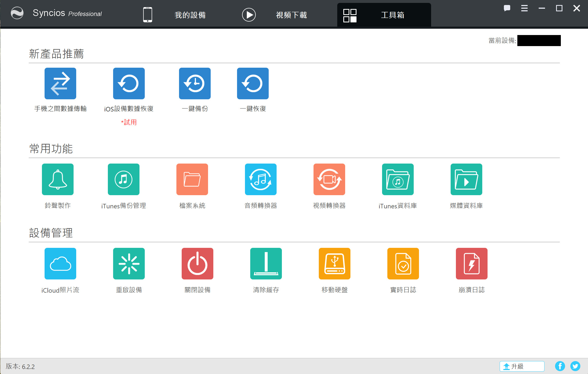Image resolution: width=588 pixels, height=374 pixels.
Task: Open the 一鍵恢復 one-click restore icon
Action: pyautogui.click(x=253, y=83)
